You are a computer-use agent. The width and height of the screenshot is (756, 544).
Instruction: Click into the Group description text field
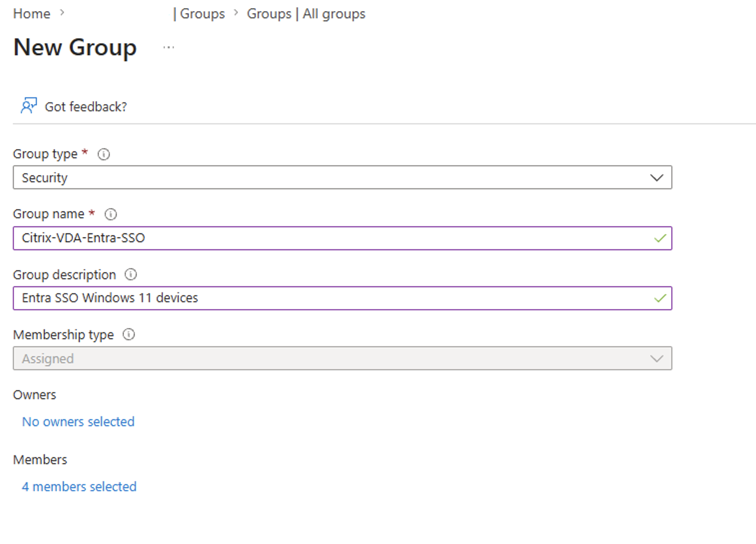coord(342,298)
